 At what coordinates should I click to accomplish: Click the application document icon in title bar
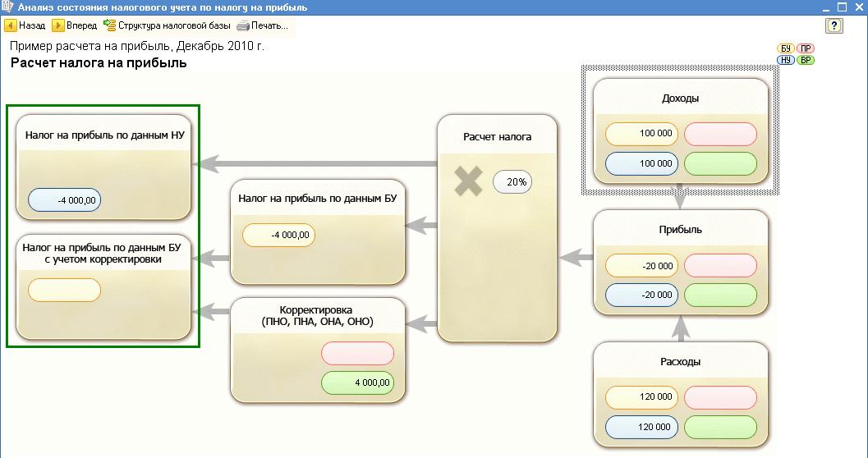(x=7, y=7)
